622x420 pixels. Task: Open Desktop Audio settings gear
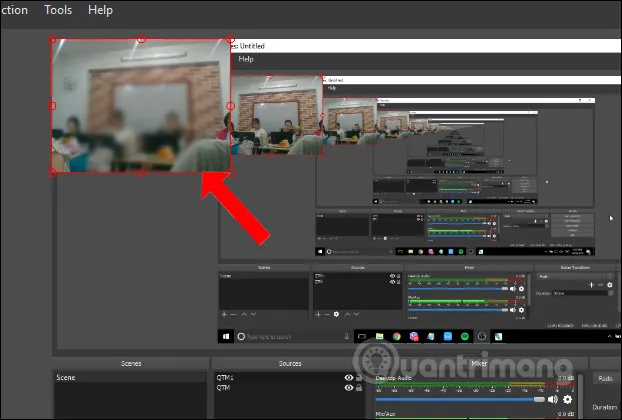(569, 399)
